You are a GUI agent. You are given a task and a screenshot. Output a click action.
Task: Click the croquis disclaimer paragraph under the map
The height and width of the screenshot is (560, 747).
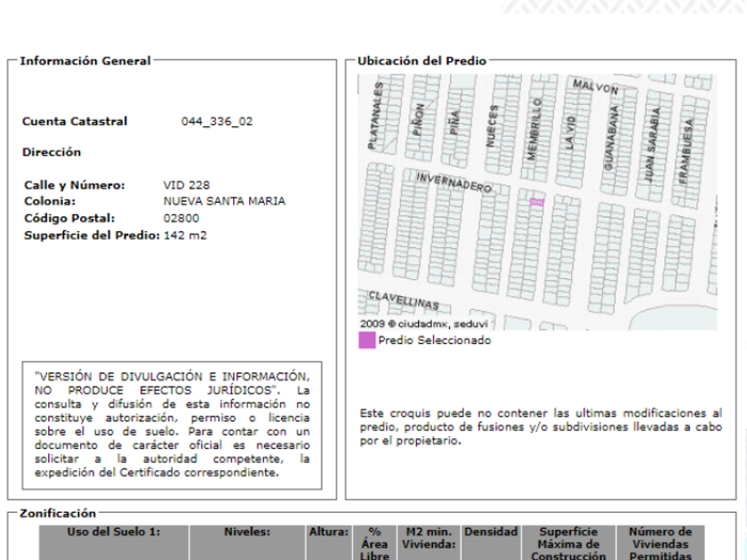click(541, 427)
